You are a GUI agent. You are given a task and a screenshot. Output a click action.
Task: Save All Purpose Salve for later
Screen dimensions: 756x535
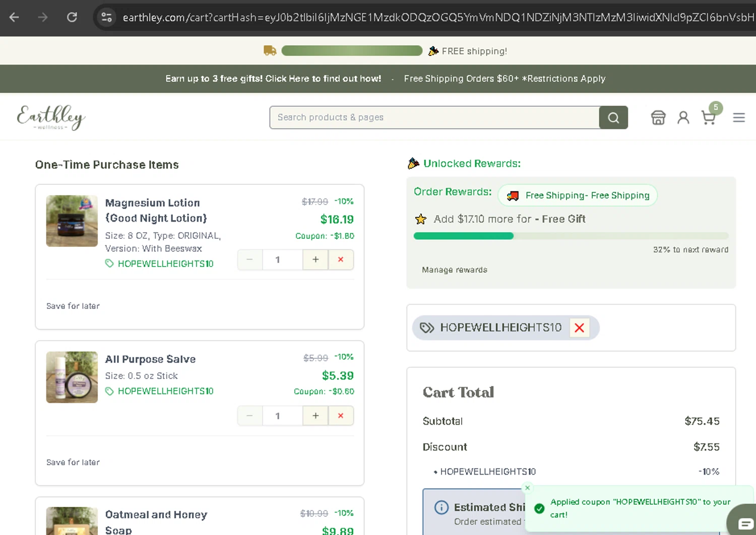[x=73, y=462]
